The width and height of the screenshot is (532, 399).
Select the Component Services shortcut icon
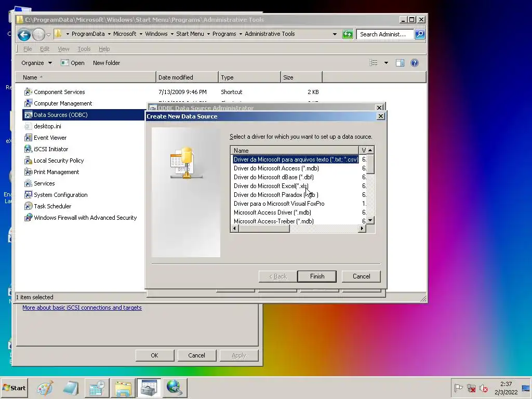pyautogui.click(x=28, y=92)
